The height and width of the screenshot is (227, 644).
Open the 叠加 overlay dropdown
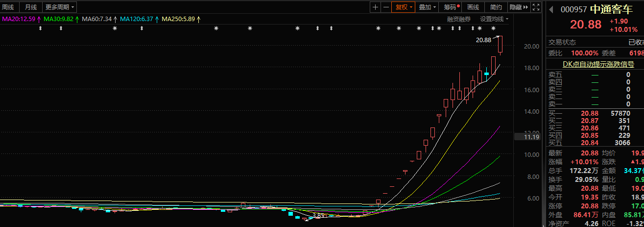427,7
